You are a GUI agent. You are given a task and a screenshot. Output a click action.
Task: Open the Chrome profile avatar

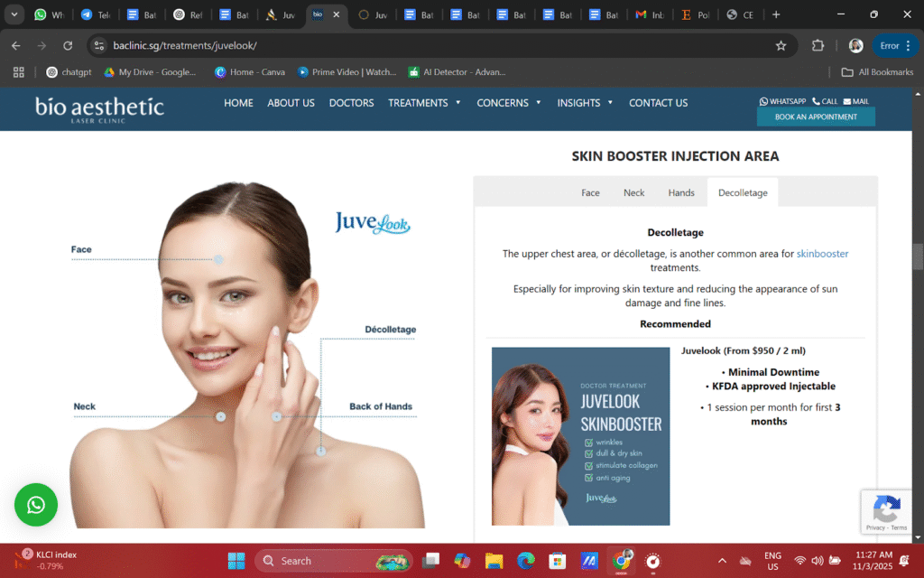click(x=855, y=45)
